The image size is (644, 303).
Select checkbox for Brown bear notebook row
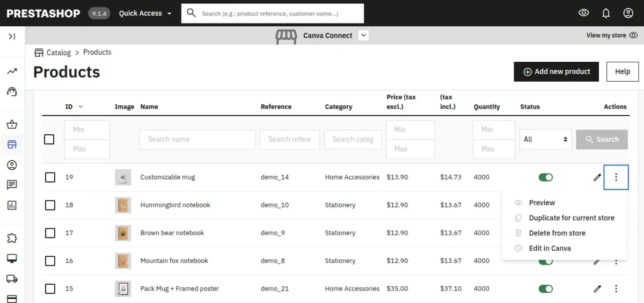pos(50,233)
